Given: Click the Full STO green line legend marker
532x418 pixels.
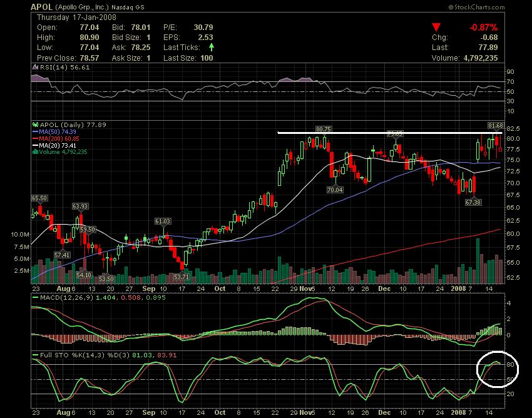Looking at the screenshot, I should [x=35, y=355].
